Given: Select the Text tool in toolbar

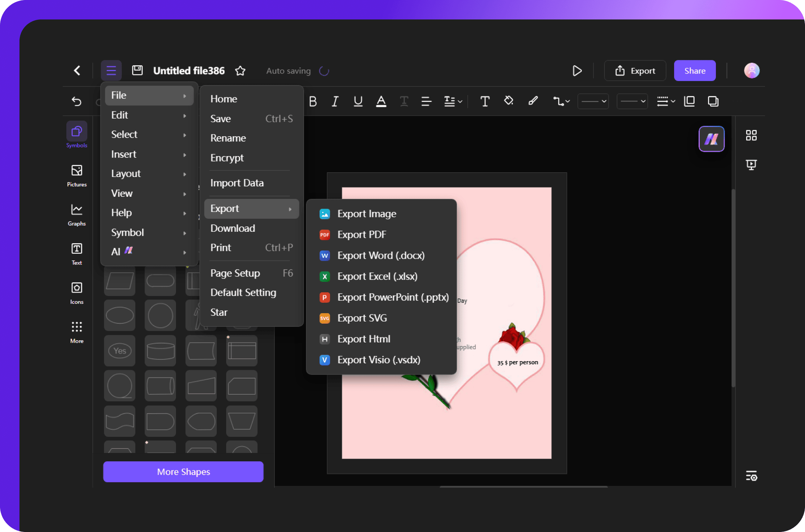Looking at the screenshot, I should pyautogui.click(x=485, y=102).
